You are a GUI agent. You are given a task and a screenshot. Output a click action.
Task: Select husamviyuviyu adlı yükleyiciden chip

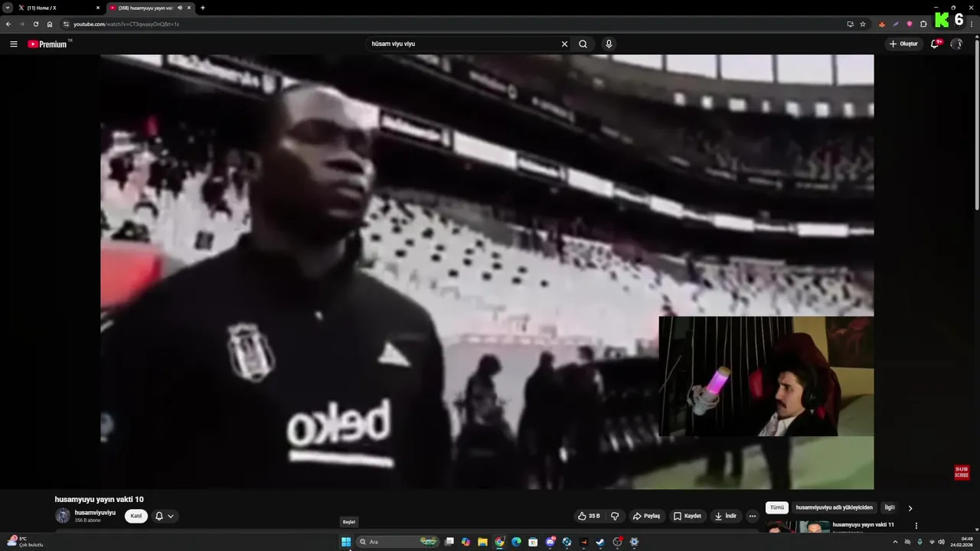pos(834,507)
